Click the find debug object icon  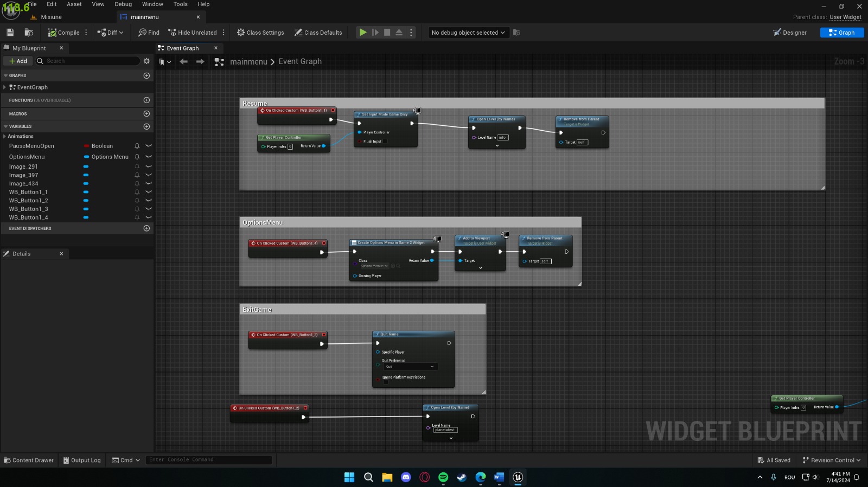pyautogui.click(x=516, y=33)
